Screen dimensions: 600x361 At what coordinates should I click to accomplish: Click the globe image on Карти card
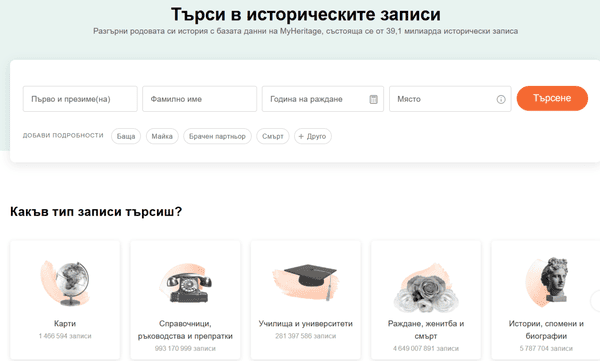pos(65,283)
